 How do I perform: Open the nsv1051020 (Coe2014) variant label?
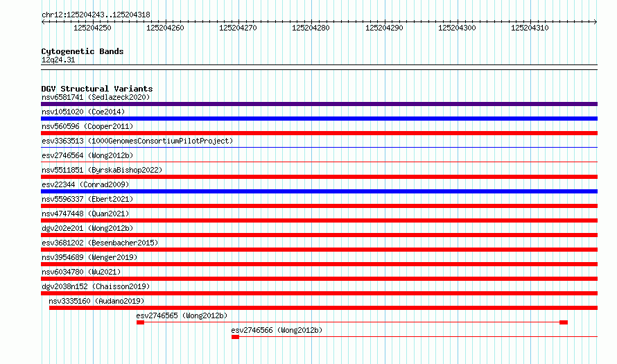tap(83, 112)
